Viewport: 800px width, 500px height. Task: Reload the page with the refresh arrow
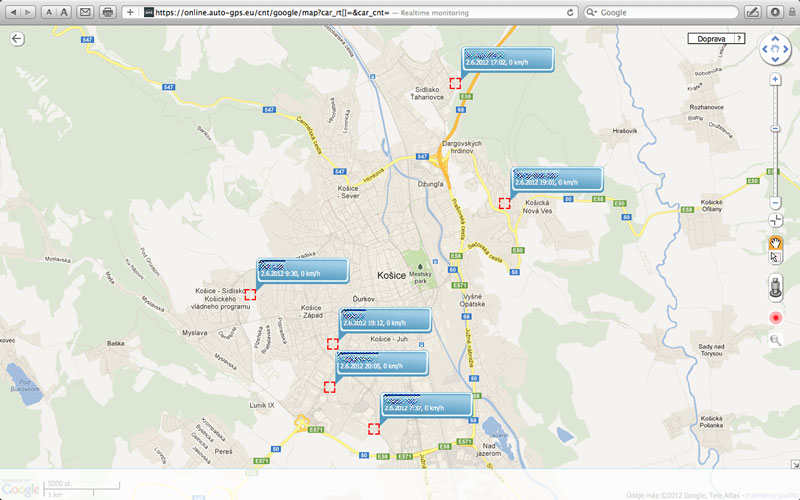point(570,12)
